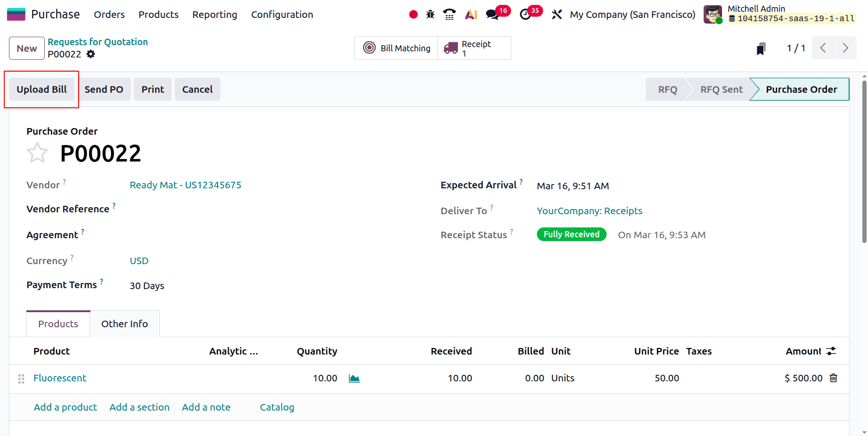The image size is (868, 436).
Task: Open the bug report icon in header
Action: tap(430, 14)
